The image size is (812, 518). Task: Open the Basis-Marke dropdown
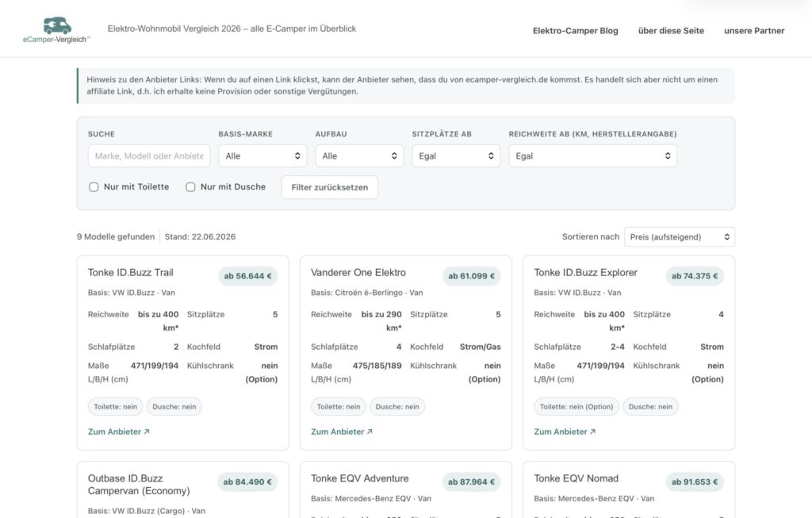(262, 156)
